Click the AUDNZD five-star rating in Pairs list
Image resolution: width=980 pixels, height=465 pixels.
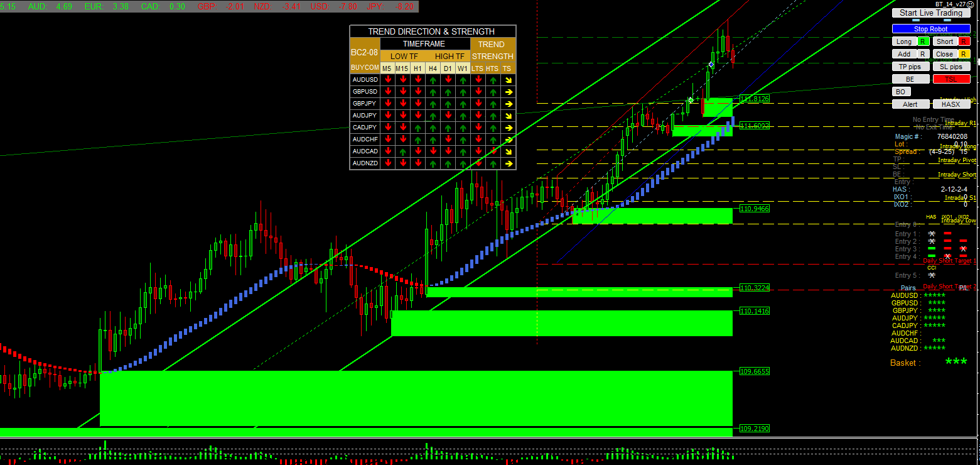point(934,348)
